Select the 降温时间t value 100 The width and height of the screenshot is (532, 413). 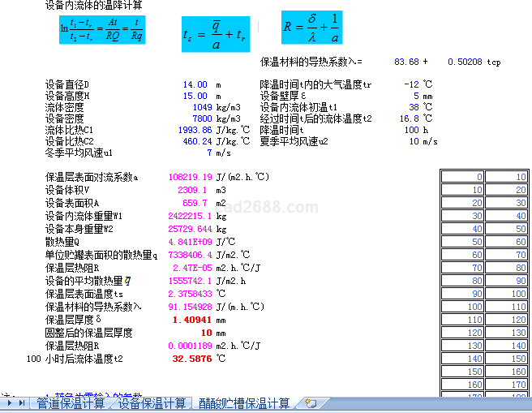point(411,130)
